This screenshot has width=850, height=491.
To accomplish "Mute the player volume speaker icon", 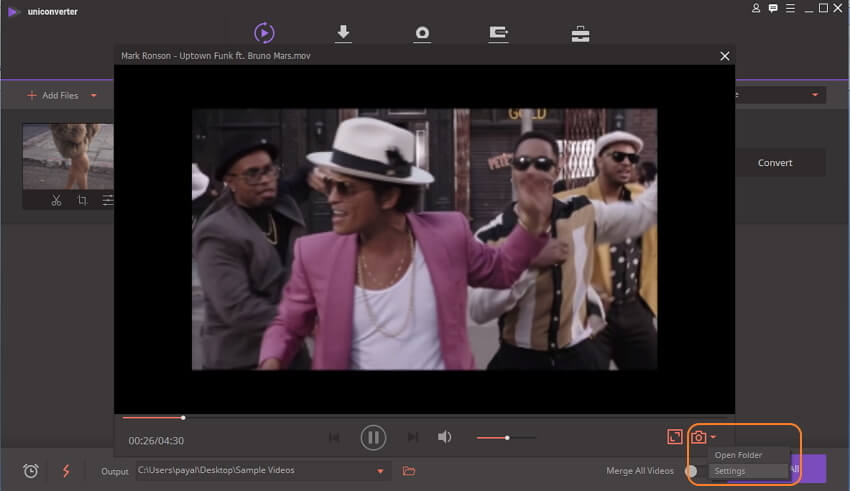I will pyautogui.click(x=445, y=437).
